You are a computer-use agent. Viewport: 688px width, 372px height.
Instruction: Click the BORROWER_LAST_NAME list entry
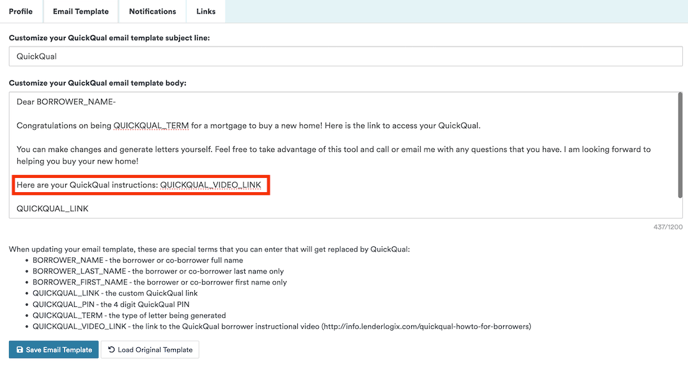coord(158,271)
